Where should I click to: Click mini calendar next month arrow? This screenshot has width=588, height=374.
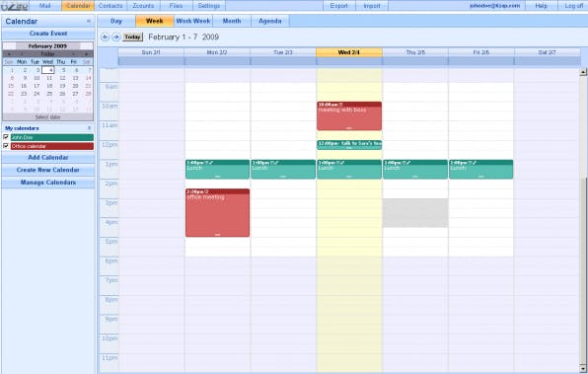[73, 54]
